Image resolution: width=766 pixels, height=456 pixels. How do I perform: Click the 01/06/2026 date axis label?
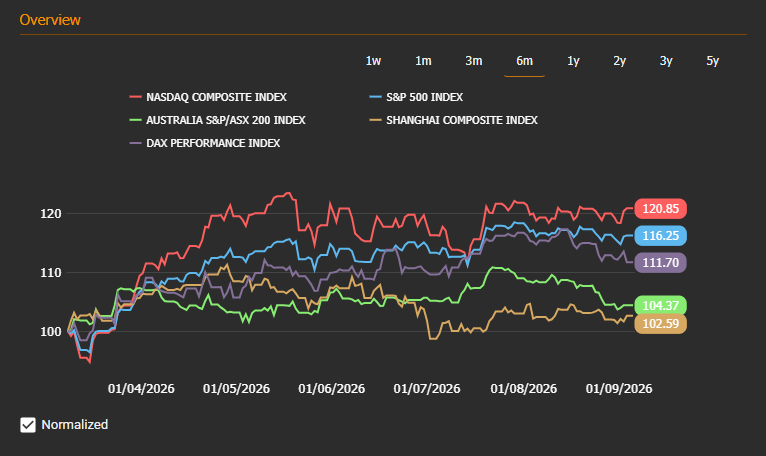(x=332, y=389)
